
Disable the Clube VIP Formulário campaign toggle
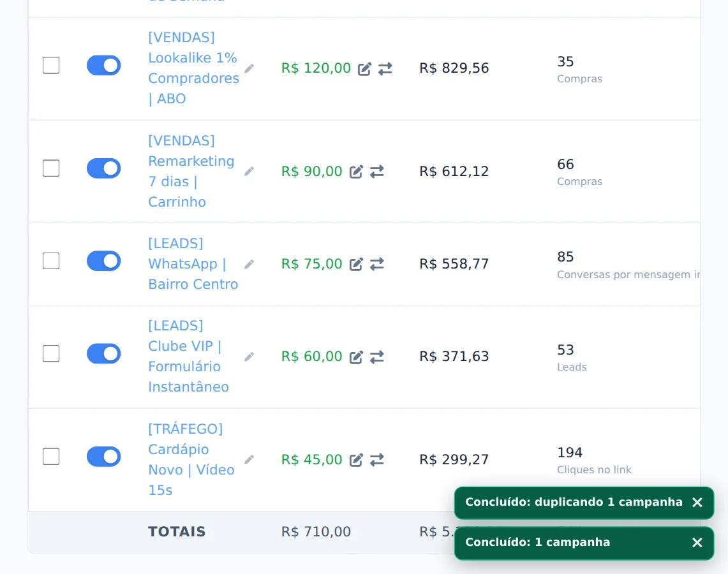(103, 353)
